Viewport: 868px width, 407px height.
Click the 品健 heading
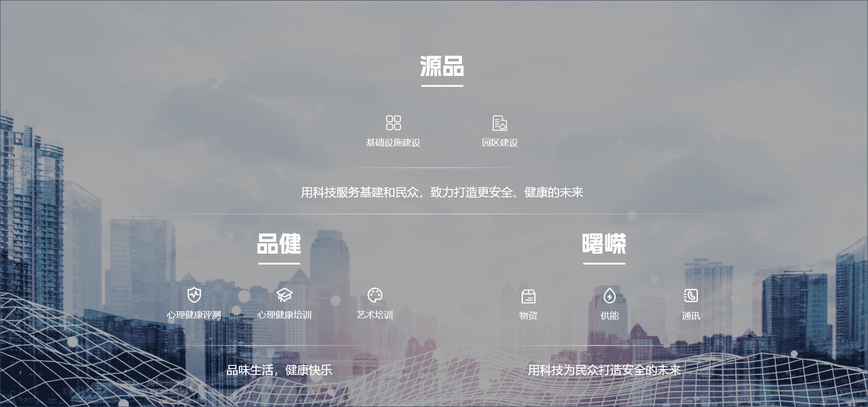tap(279, 244)
